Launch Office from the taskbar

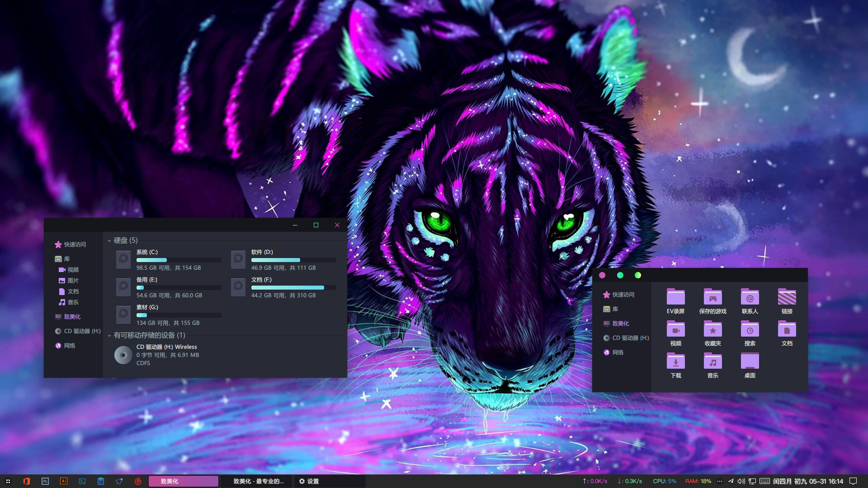[x=27, y=481]
